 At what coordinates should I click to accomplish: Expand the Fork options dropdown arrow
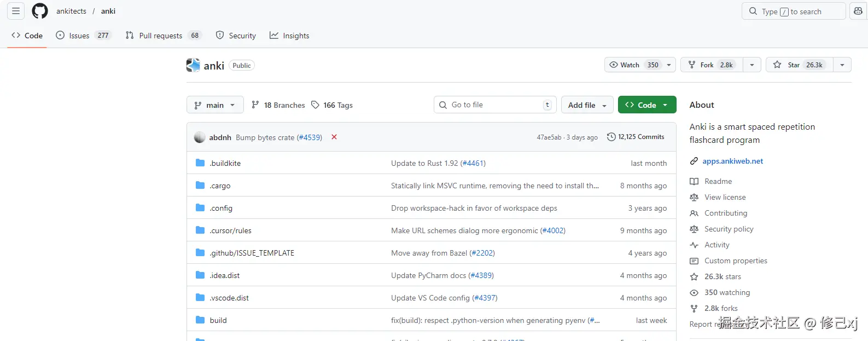click(x=752, y=65)
